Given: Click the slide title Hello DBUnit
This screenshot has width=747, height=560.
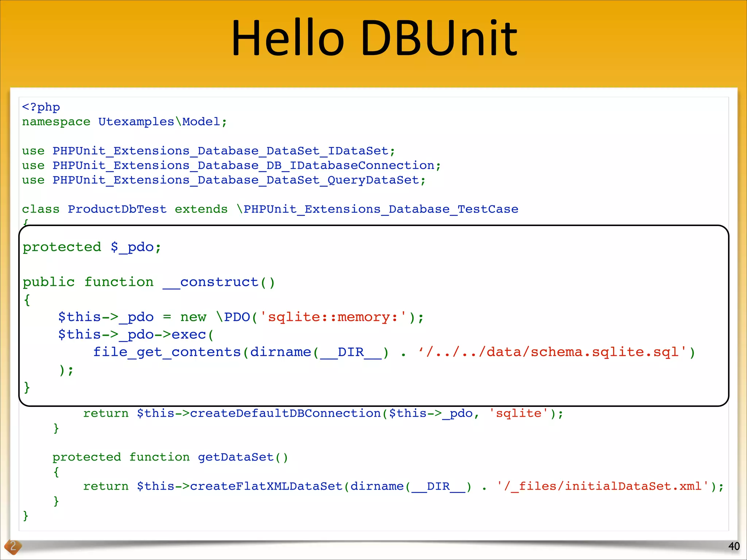Looking at the screenshot, I should (374, 38).
